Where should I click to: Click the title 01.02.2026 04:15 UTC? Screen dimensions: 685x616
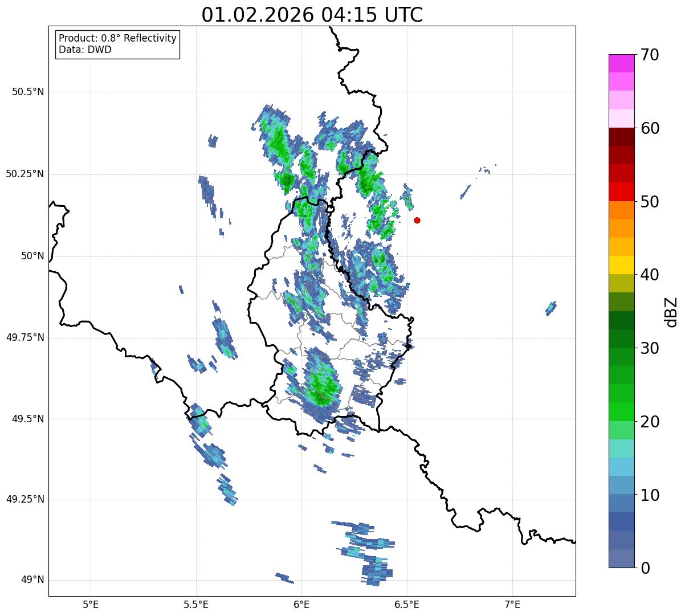click(312, 15)
